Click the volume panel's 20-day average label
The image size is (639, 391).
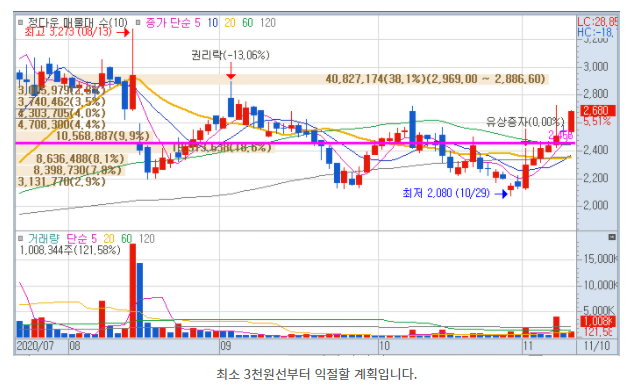point(109,239)
